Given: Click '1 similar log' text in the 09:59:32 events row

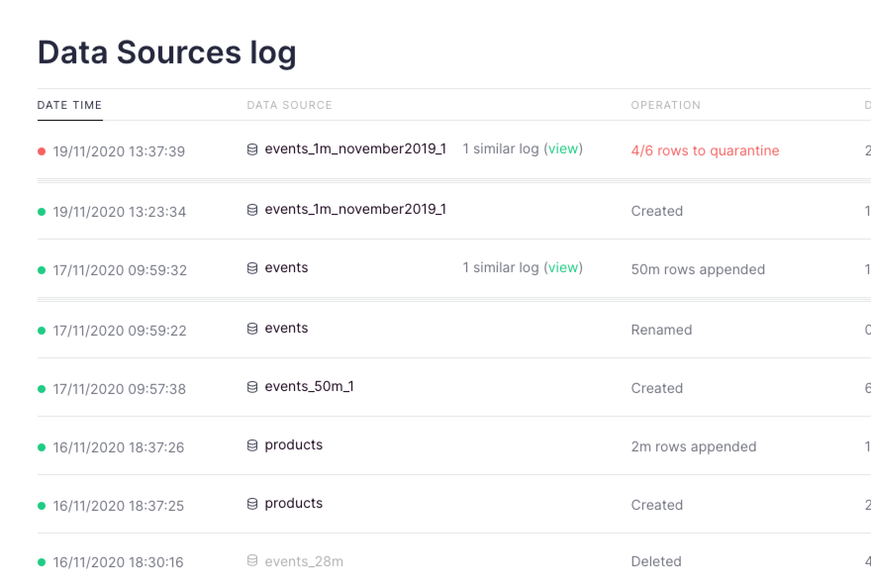Looking at the screenshot, I should (x=500, y=268).
